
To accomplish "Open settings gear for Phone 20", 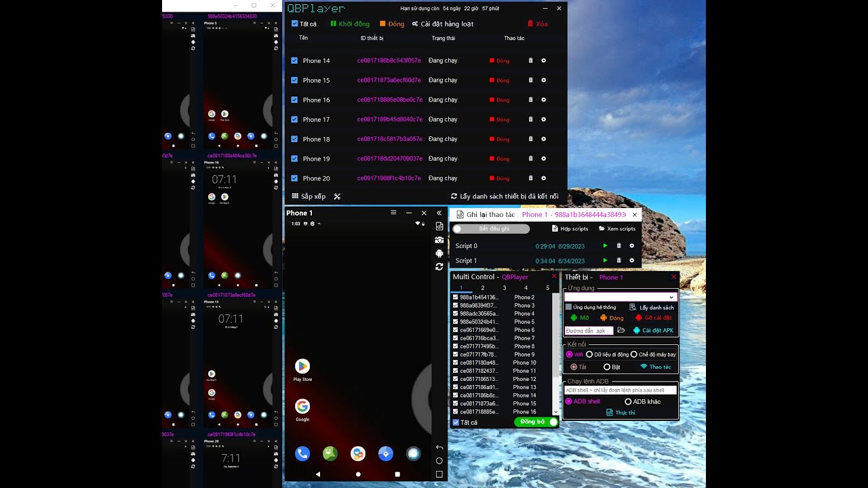I will coord(543,178).
